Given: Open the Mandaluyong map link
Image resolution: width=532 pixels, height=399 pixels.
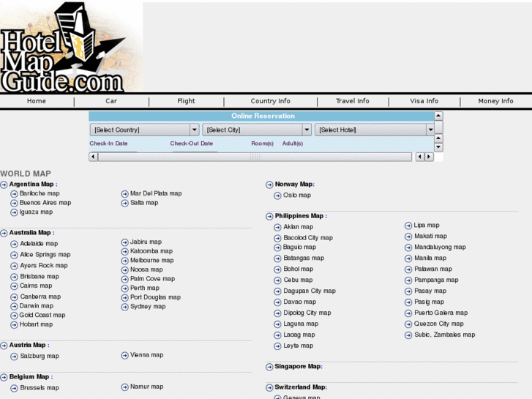Looking at the screenshot, I should pyautogui.click(x=440, y=247).
